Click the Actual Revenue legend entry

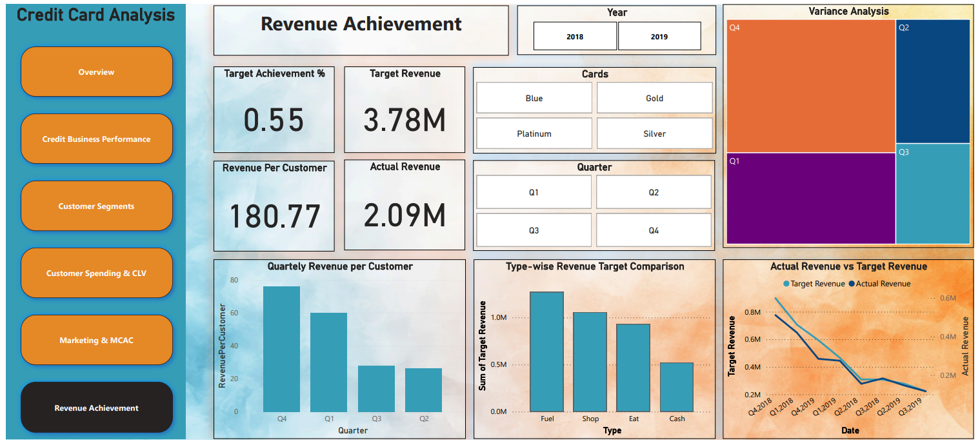point(880,284)
